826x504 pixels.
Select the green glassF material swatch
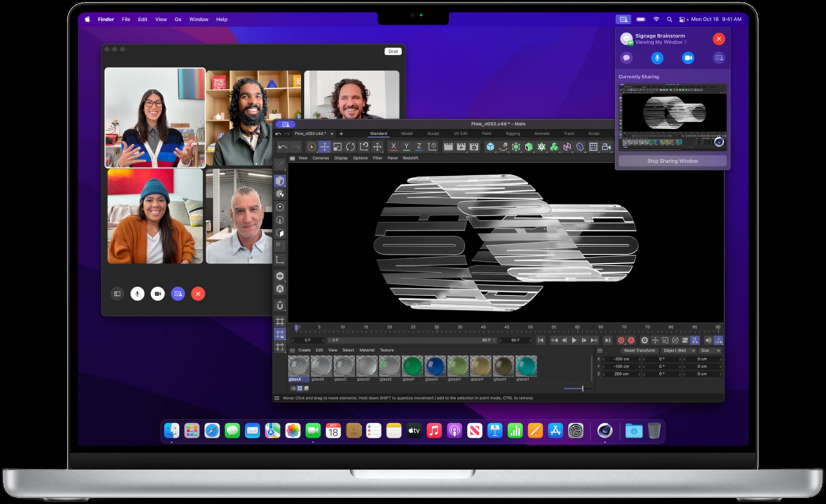(x=412, y=367)
